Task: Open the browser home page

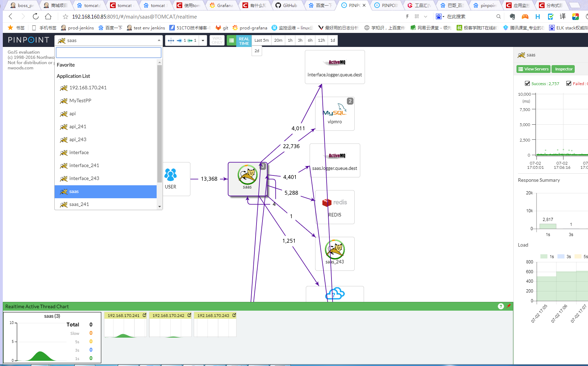Action: [x=48, y=16]
